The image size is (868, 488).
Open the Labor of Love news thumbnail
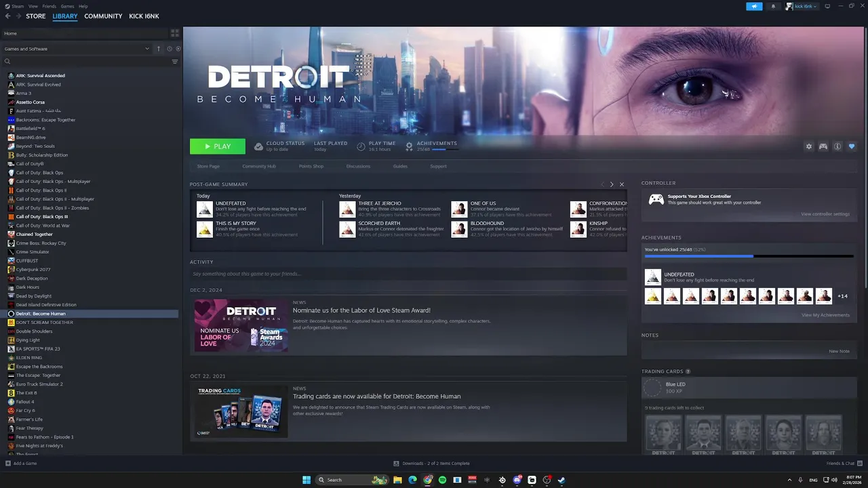[241, 325]
